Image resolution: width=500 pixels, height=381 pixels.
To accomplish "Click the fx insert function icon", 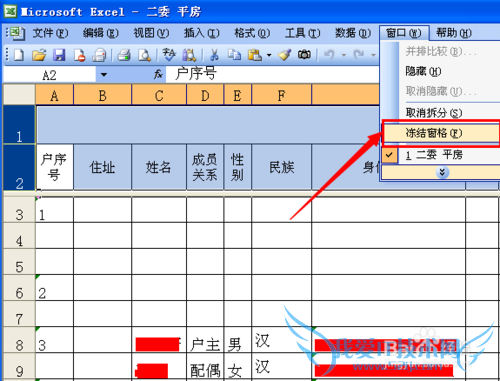I will pyautogui.click(x=158, y=74).
